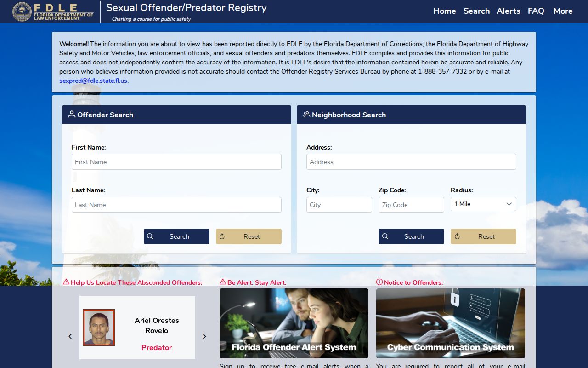The height and width of the screenshot is (368, 588).
Task: Click the people icon beside Neighborhood Search
Action: 306,114
